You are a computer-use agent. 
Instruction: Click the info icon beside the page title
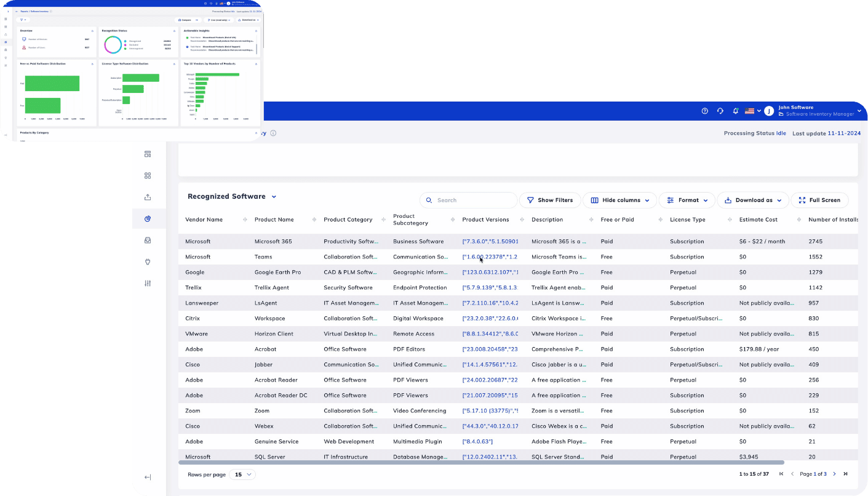pyautogui.click(x=273, y=133)
